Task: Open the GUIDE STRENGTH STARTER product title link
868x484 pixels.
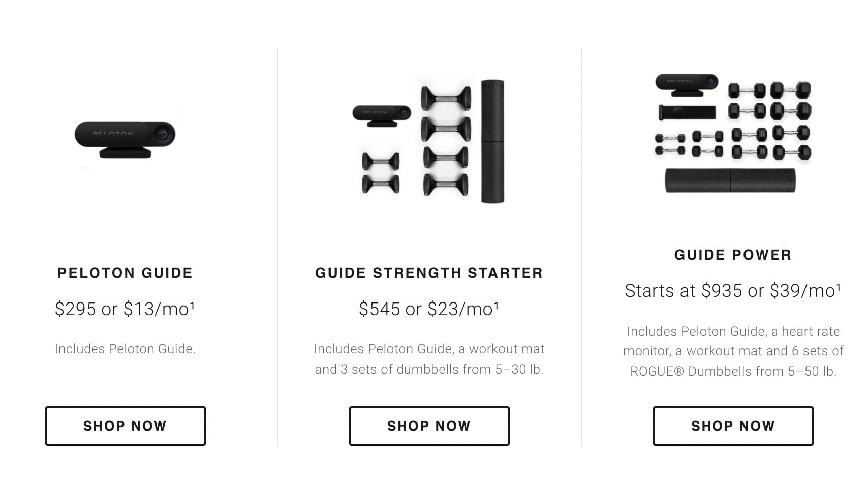Action: point(429,273)
